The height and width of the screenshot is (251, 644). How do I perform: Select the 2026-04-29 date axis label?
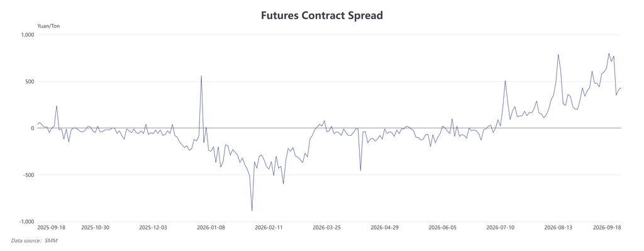point(385,227)
